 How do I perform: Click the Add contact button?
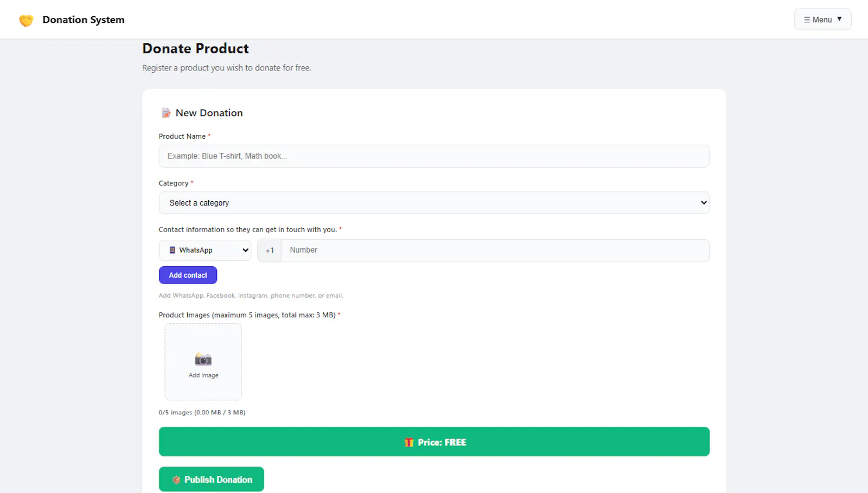[x=188, y=275]
